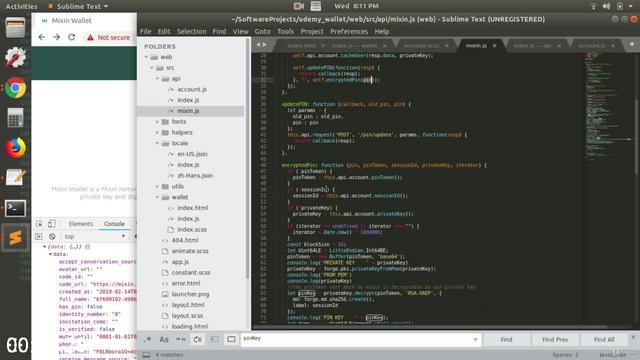Viewport: 640px width, 360px height.
Task: Go to next tab with right arrow
Action: [265, 45]
